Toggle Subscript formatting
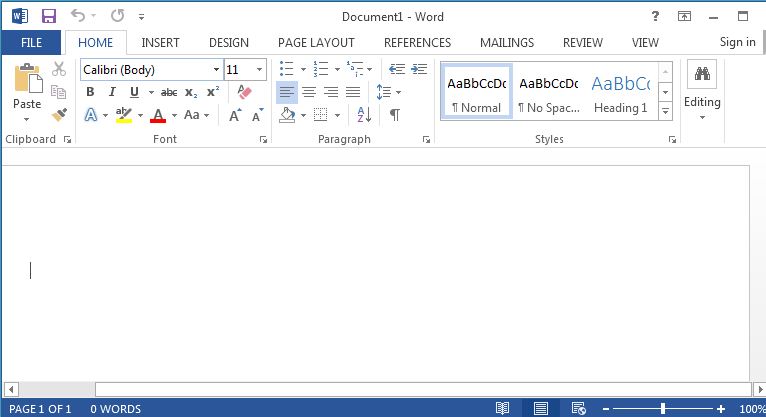Image resolution: width=766 pixels, height=417 pixels. coord(192,92)
